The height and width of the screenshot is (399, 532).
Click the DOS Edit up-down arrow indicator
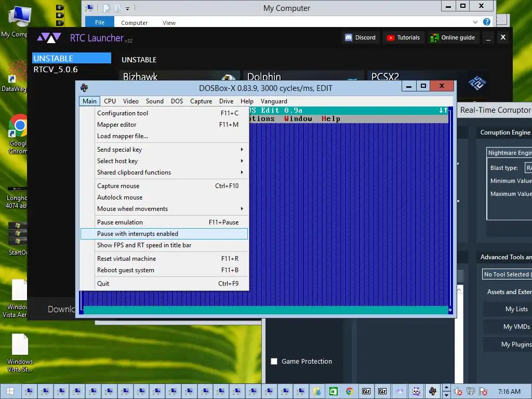coord(443,110)
